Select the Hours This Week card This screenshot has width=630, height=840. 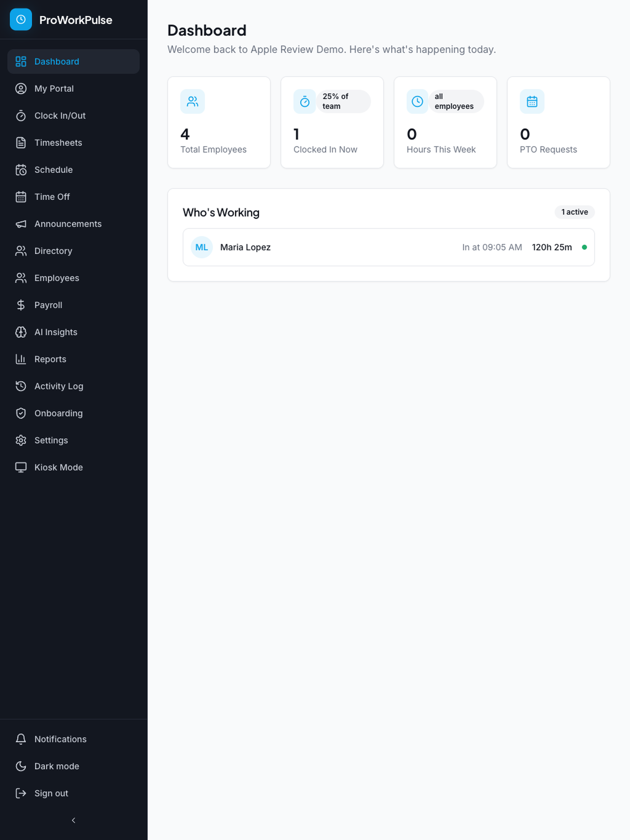tap(445, 122)
